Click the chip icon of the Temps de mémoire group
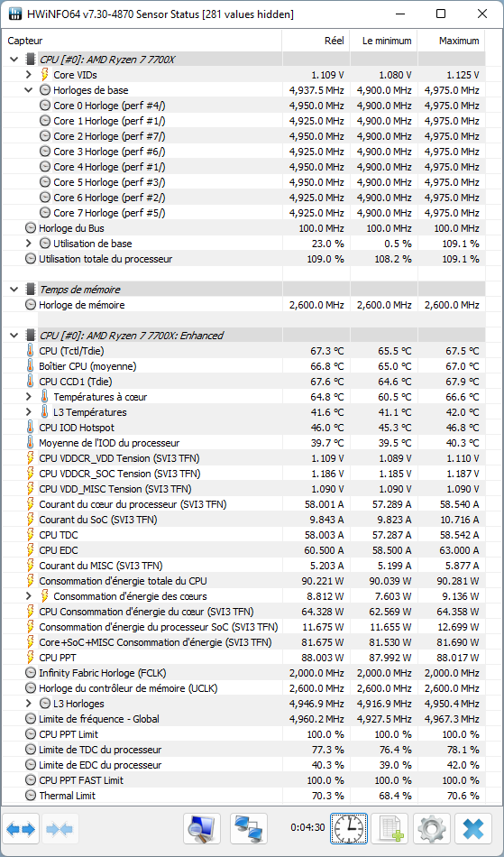Viewport: 504px width, 857px height. (31, 290)
